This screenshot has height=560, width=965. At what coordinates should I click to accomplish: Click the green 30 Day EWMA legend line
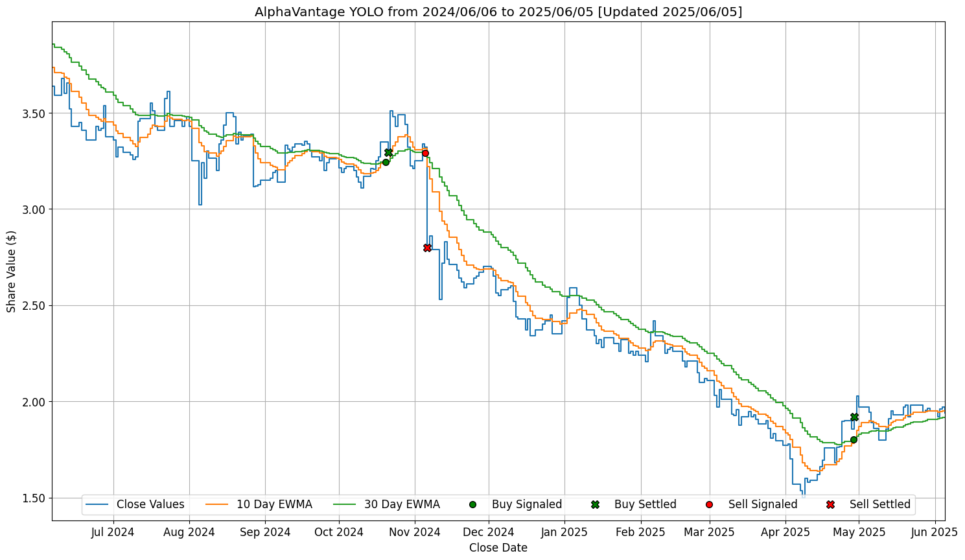345,504
